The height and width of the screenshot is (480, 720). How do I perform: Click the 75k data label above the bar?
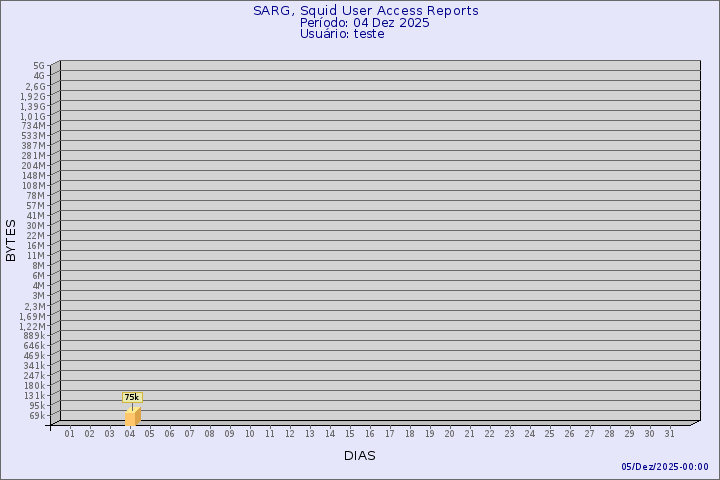tap(132, 397)
